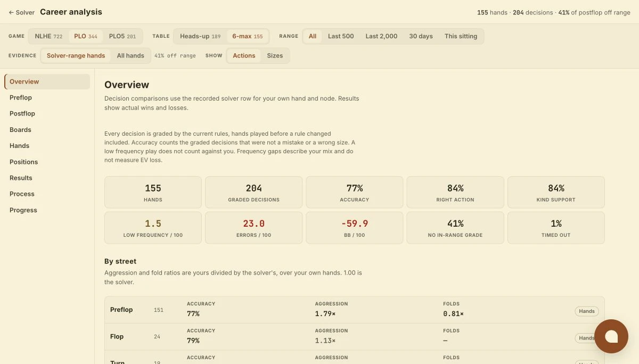The width and height of the screenshot is (639, 364).
Task: Set range to All
Action: (x=313, y=36)
